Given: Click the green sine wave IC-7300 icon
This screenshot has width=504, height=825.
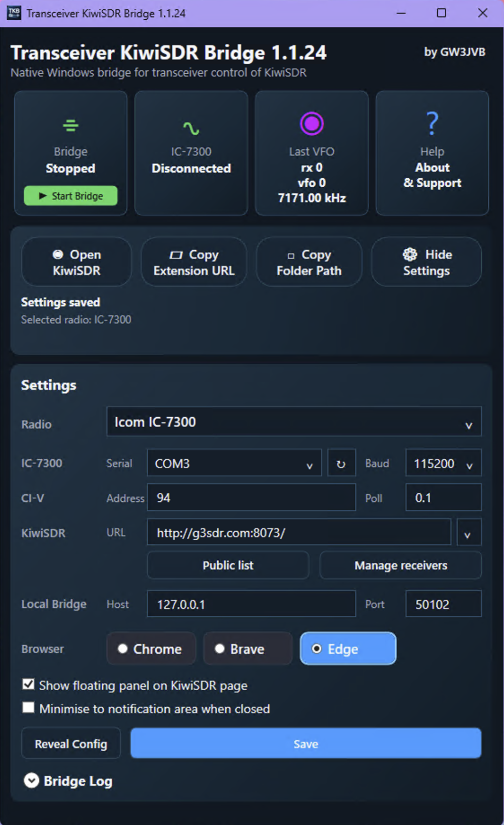Looking at the screenshot, I should click(x=191, y=128).
